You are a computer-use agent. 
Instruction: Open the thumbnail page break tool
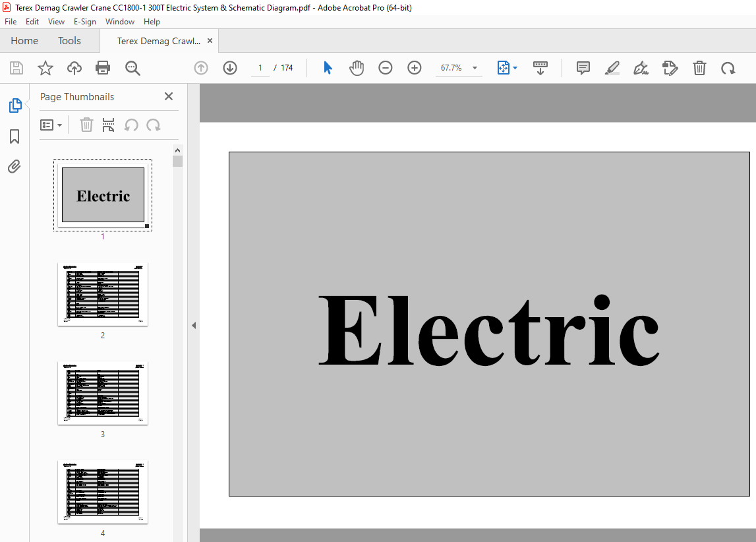(109, 125)
